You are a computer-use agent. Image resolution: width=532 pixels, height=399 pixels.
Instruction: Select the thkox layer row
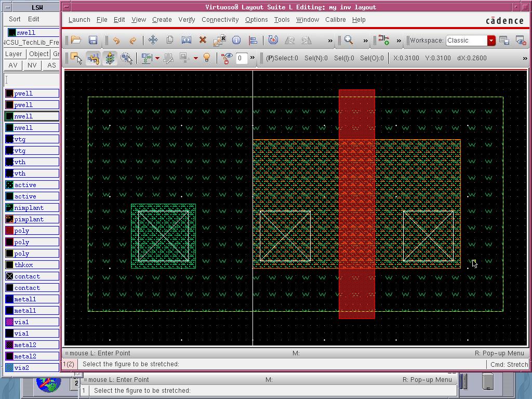[32, 265]
